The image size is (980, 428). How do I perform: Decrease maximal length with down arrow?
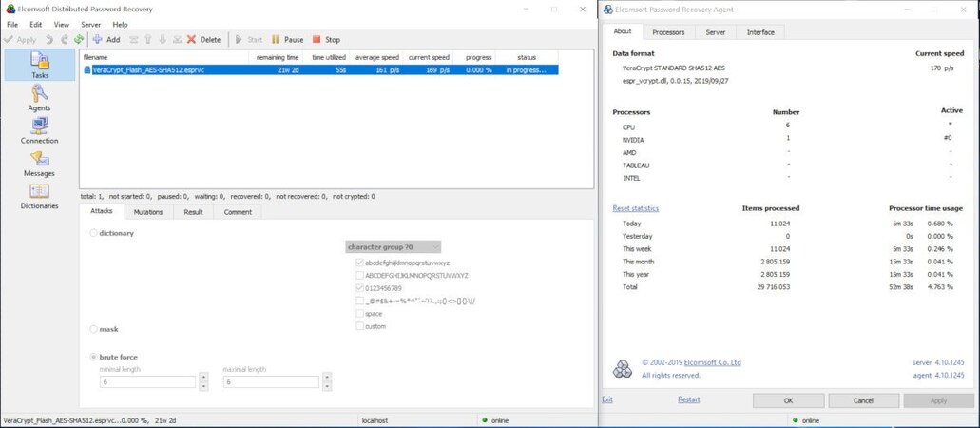(x=328, y=386)
